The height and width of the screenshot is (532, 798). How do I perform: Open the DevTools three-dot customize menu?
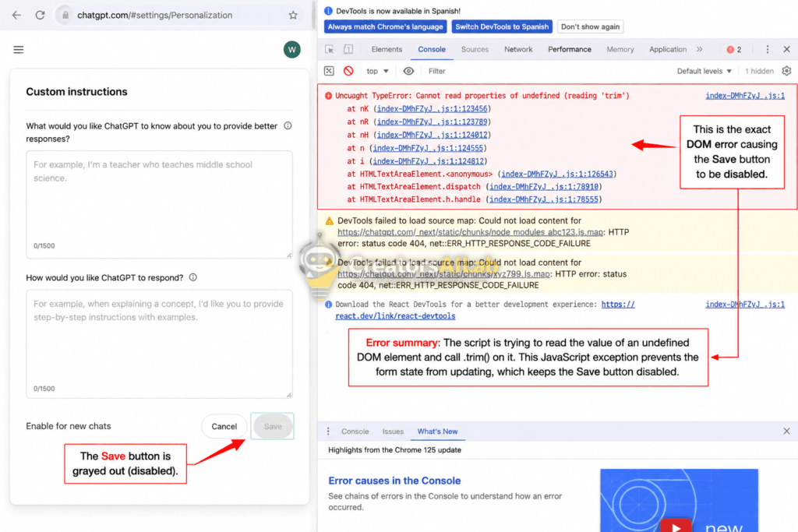[x=768, y=49]
